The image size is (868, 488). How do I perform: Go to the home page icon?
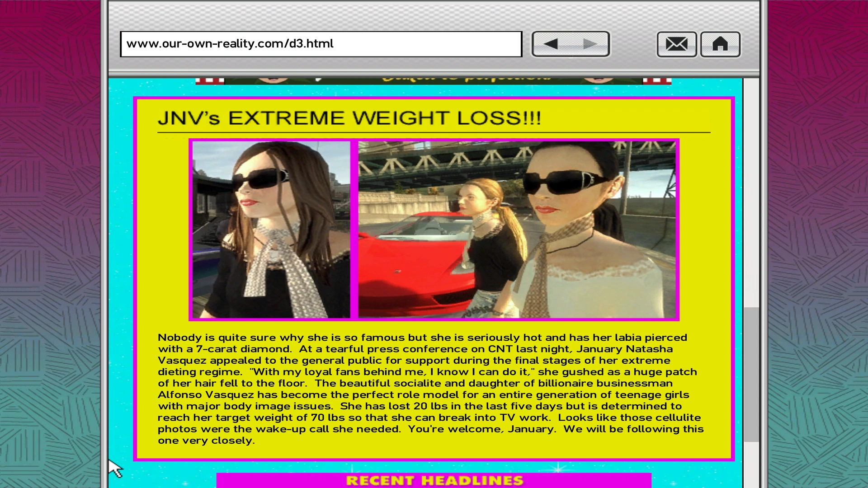[720, 44]
